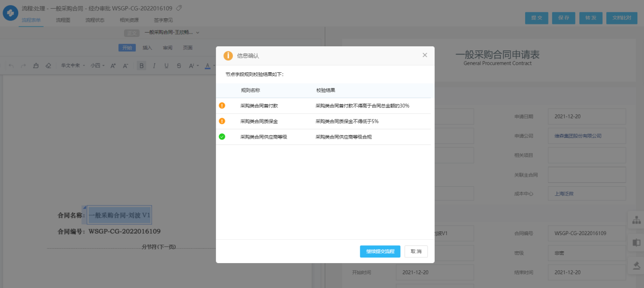
Task: Toggle italic formatting
Action: point(154,66)
